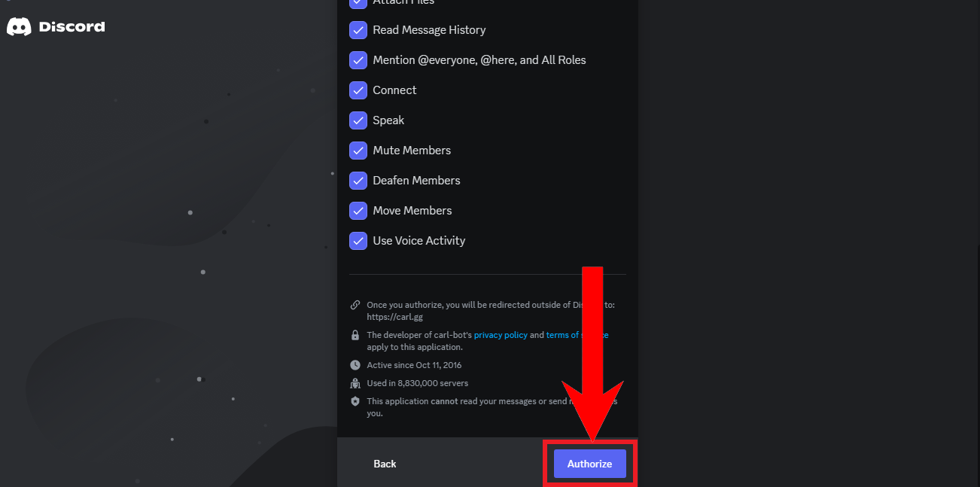Uncheck the Mention @everyone permission checkbox
The width and height of the screenshot is (980, 487).
point(358,60)
